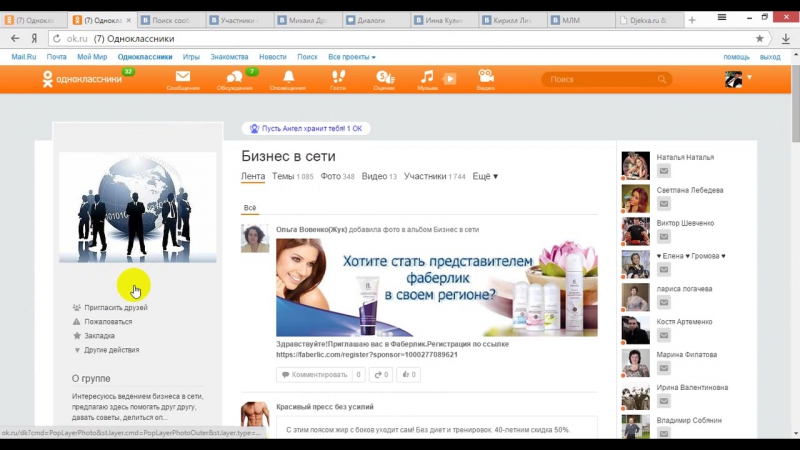Open faberlic.com register link in post
The image size is (800, 450).
pyautogui.click(x=367, y=355)
